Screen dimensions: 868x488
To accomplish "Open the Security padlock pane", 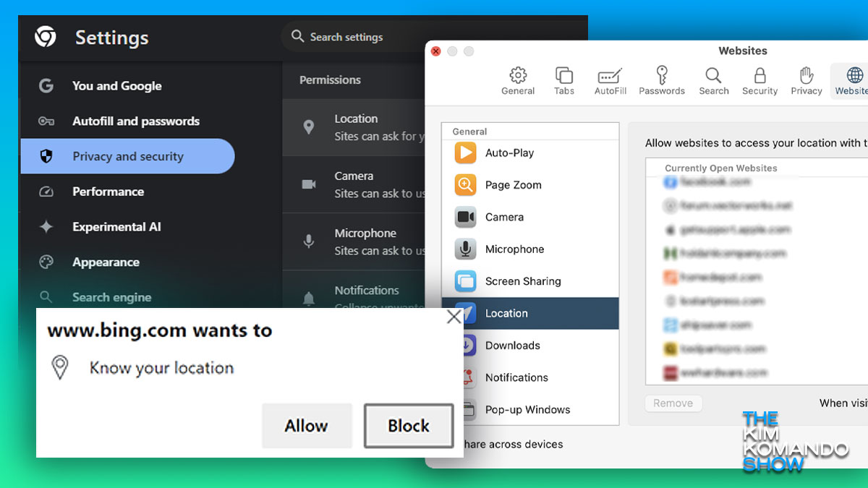I will pos(759,80).
